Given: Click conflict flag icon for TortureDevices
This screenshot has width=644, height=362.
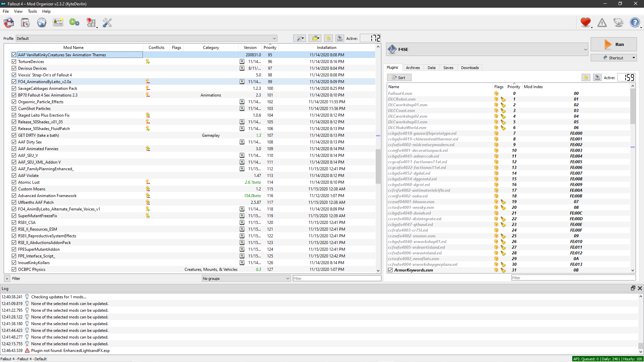Looking at the screenshot, I should click(x=148, y=62).
